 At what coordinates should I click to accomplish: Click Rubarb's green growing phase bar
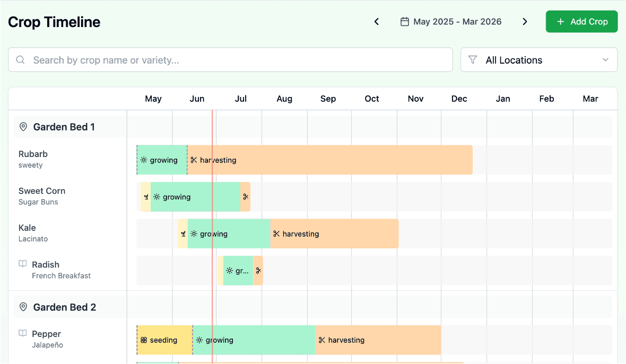(x=162, y=160)
